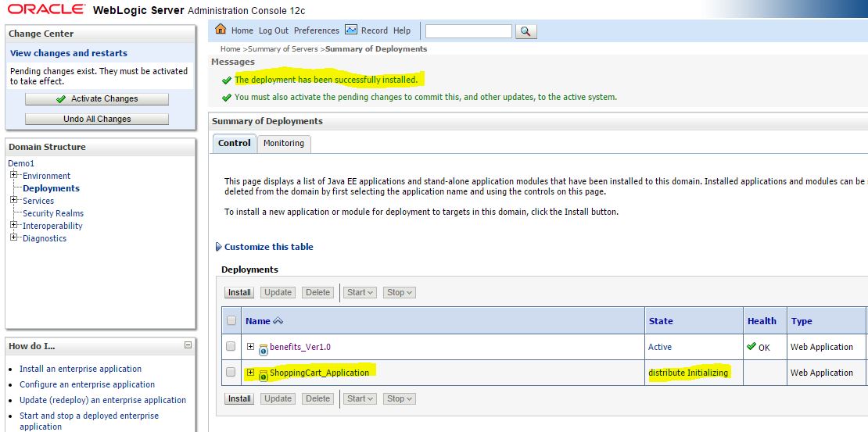Click the Home house icon in toolbar
This screenshot has height=432, width=868.
(x=221, y=30)
